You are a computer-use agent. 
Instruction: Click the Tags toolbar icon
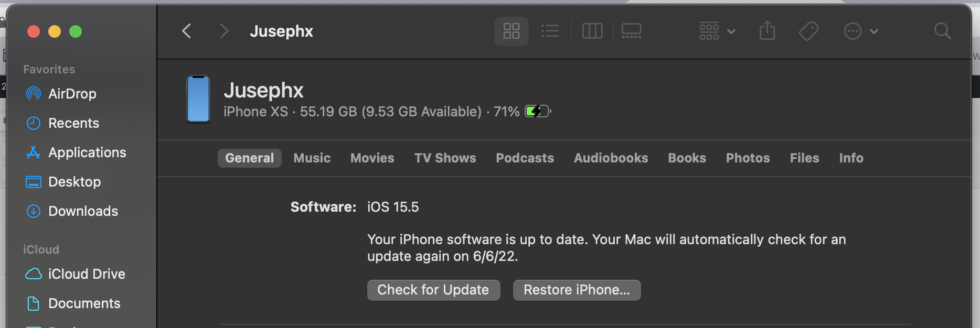click(808, 31)
